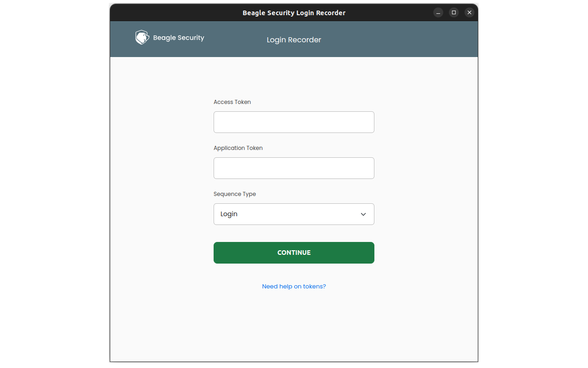588x368 pixels.
Task: Click the window title bar text
Action: click(294, 13)
